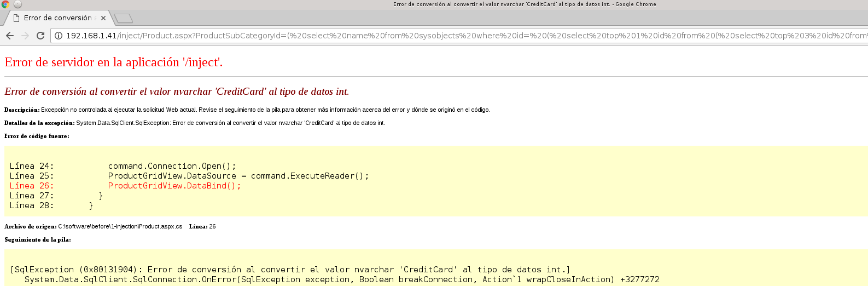Screen dimensions: 868x286
Task: Click the round button beside the Chrome logo
Action: coord(18,4)
